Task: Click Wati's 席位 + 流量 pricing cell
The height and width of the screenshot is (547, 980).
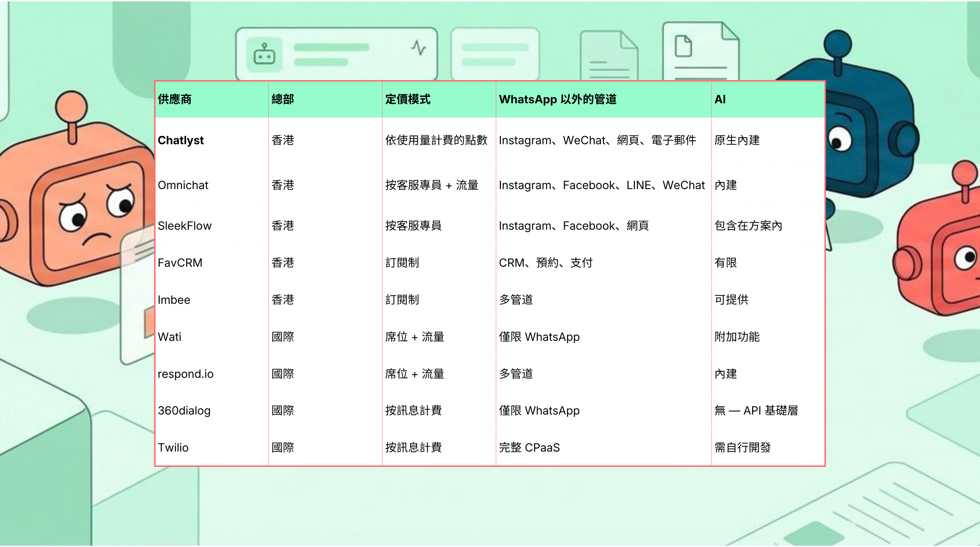Action: (x=439, y=337)
